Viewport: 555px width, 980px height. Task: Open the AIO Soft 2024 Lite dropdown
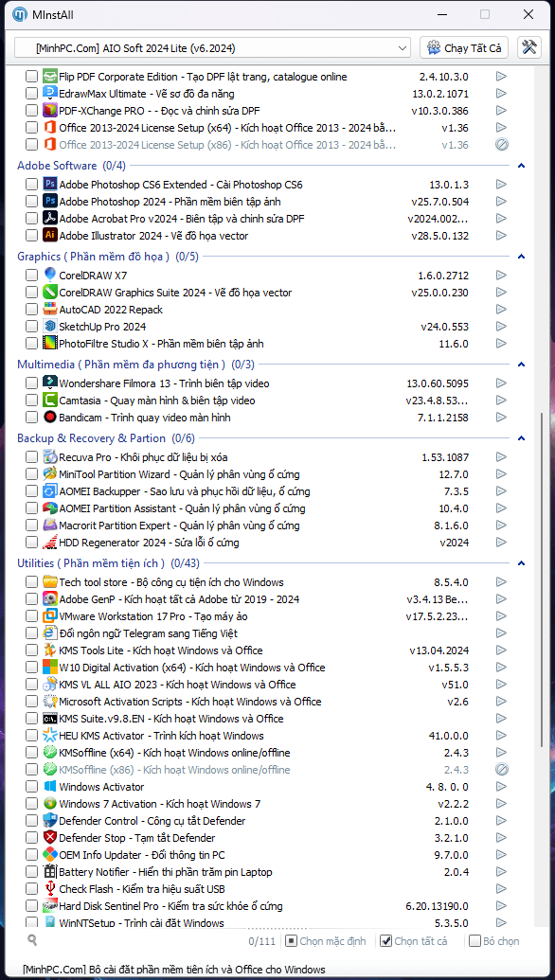[212, 48]
